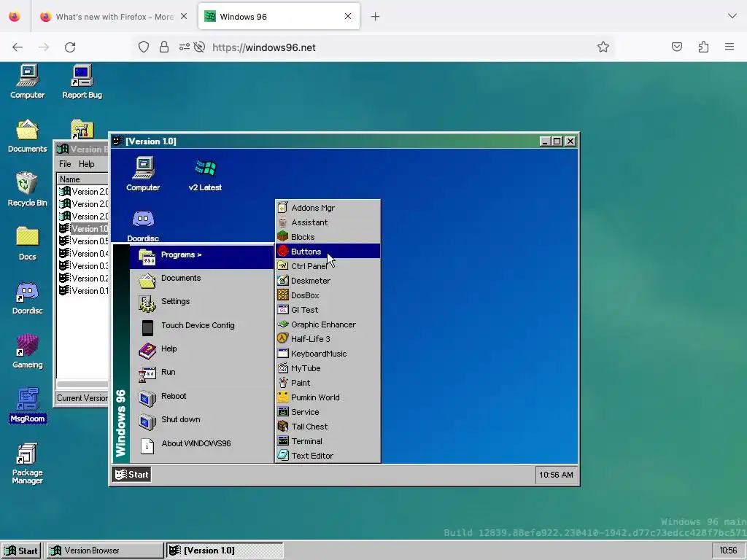Open the Firefox hamburger application menu
This screenshot has height=560, width=747.
coord(729,47)
